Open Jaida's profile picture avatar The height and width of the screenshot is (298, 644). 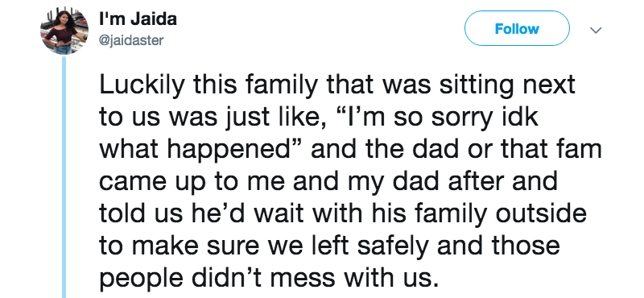click(x=64, y=30)
